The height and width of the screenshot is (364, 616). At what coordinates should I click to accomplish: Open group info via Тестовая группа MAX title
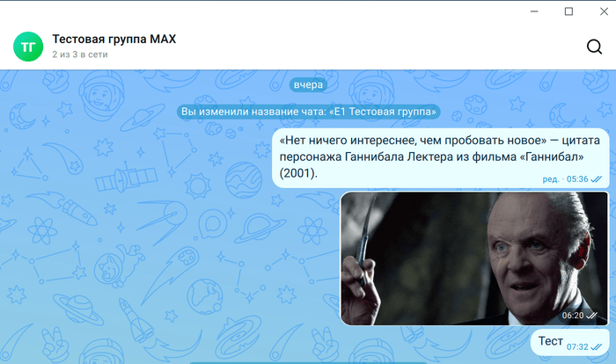[x=114, y=39]
